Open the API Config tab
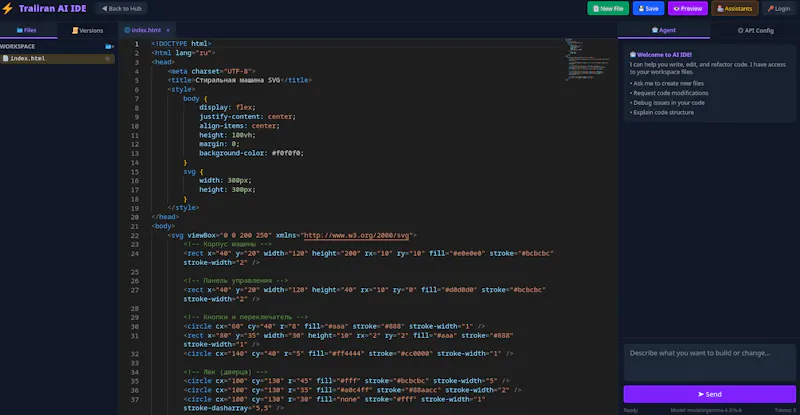 click(x=755, y=30)
